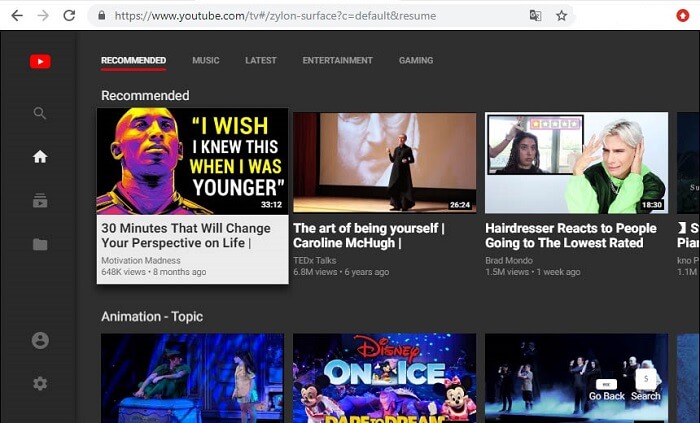Click '648K views • 8 months ago' text

[x=154, y=272]
